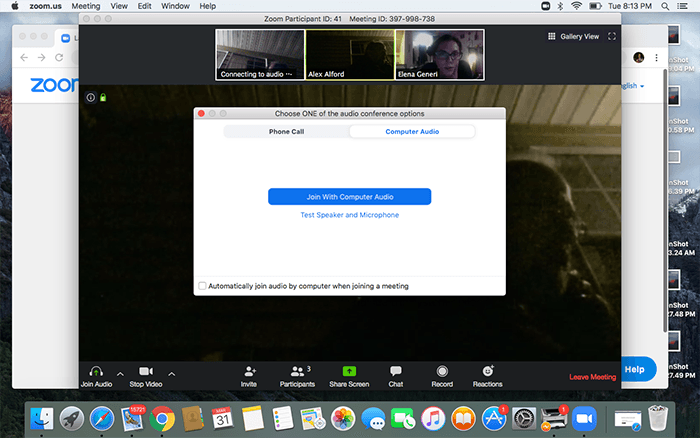Viewport: 700px width, 438px height.
Task: Click browser back arrow
Action: point(24,58)
